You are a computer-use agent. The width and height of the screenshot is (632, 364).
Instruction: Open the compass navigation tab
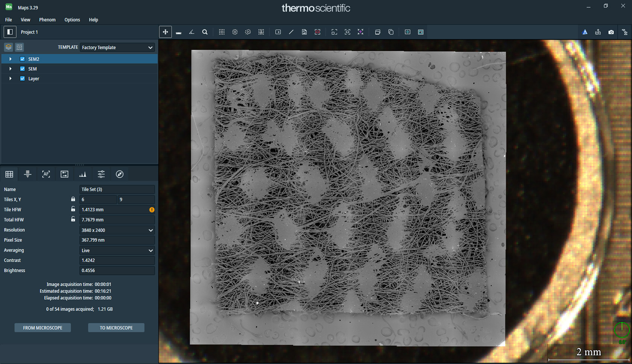(x=120, y=174)
